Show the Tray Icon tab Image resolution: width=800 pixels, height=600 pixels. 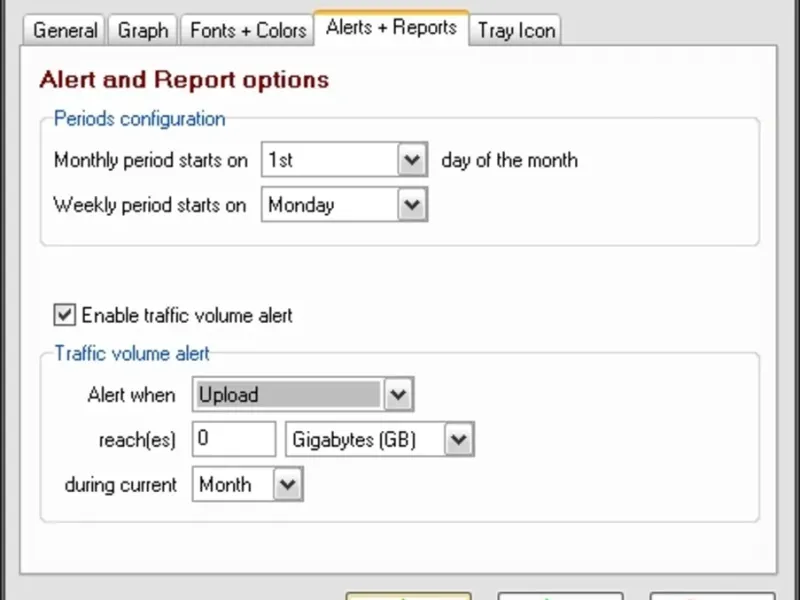point(516,30)
